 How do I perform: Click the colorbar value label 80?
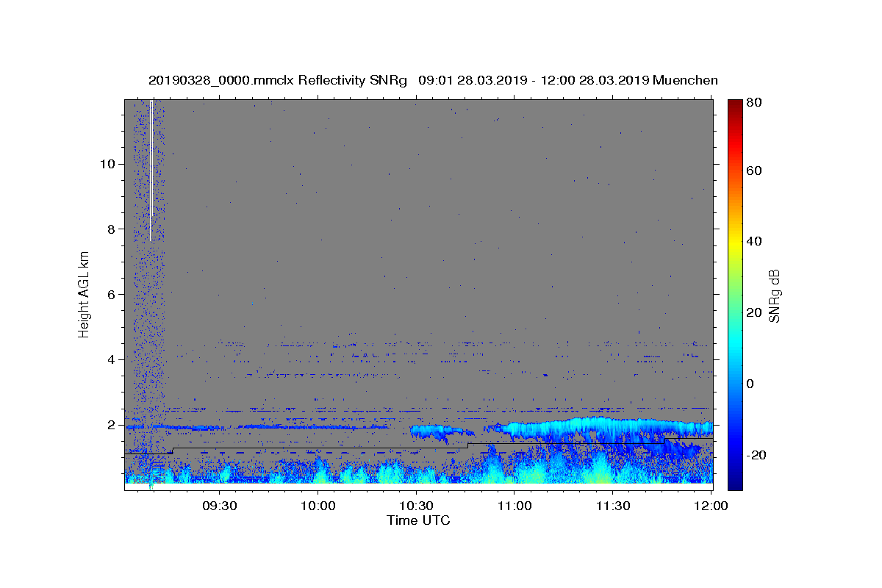(753, 102)
